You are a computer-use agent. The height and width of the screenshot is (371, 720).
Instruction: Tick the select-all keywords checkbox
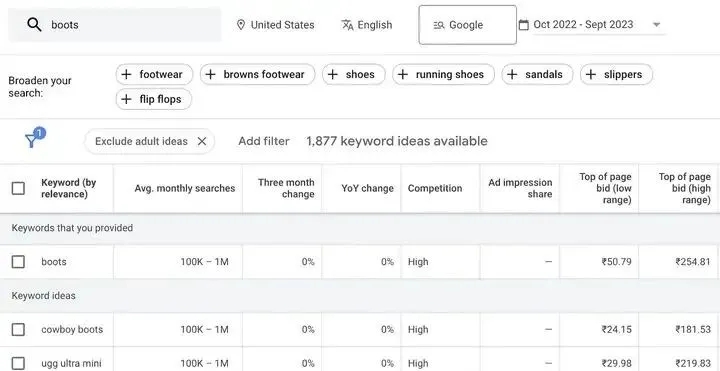[18, 188]
